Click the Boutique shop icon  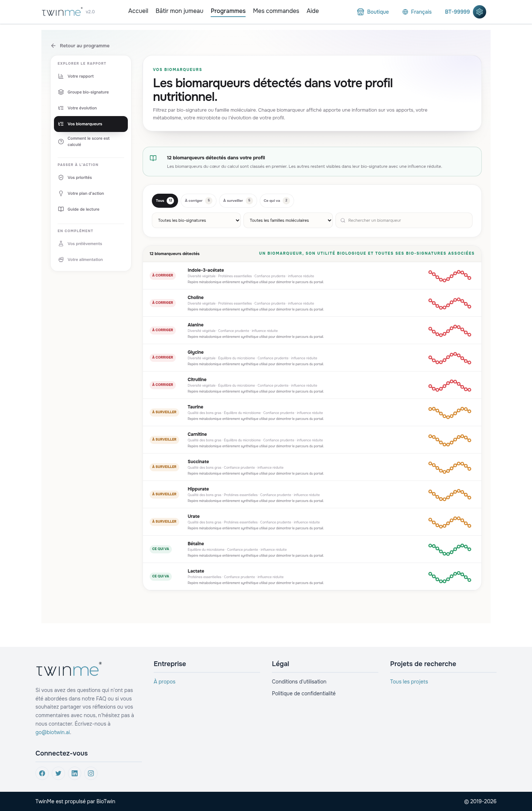pyautogui.click(x=361, y=12)
